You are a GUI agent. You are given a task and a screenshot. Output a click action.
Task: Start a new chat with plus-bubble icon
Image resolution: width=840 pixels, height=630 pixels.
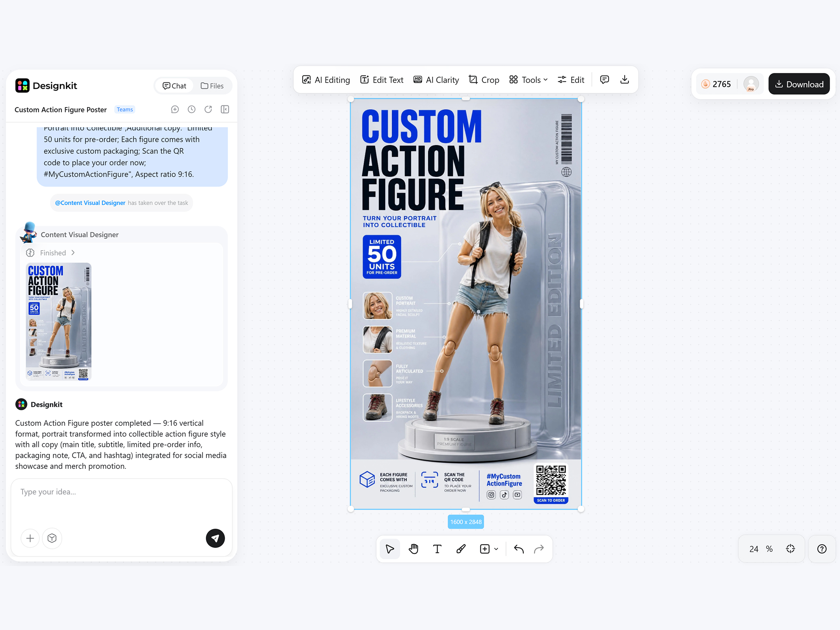pyautogui.click(x=175, y=110)
